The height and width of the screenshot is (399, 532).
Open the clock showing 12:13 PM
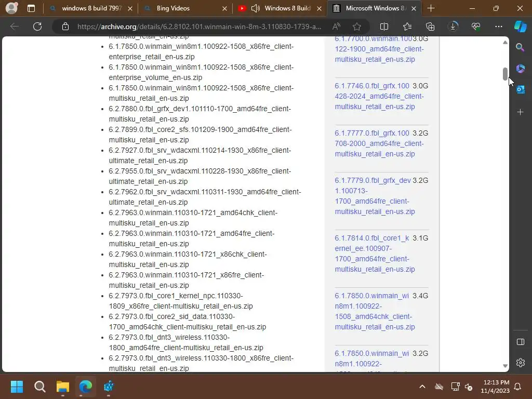click(495, 387)
